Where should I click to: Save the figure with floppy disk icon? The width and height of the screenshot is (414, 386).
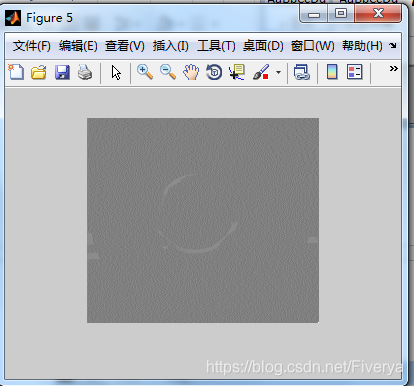tap(62, 72)
